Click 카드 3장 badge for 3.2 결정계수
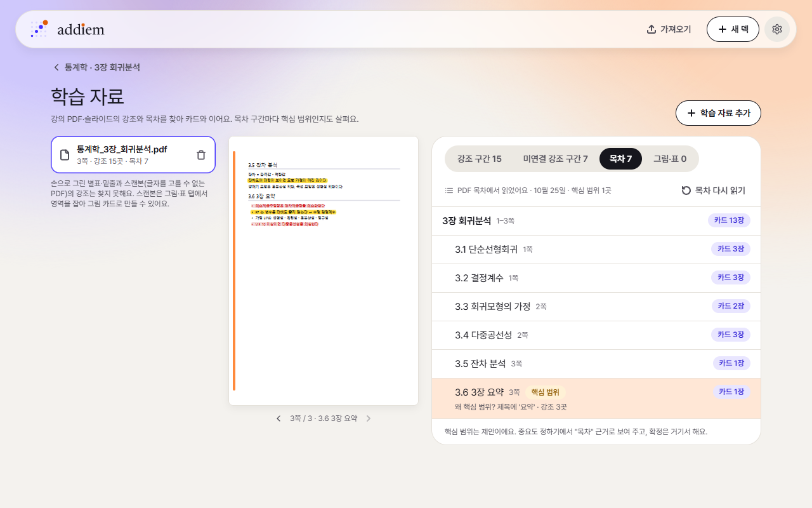Image resolution: width=812 pixels, height=508 pixels. 731,277
